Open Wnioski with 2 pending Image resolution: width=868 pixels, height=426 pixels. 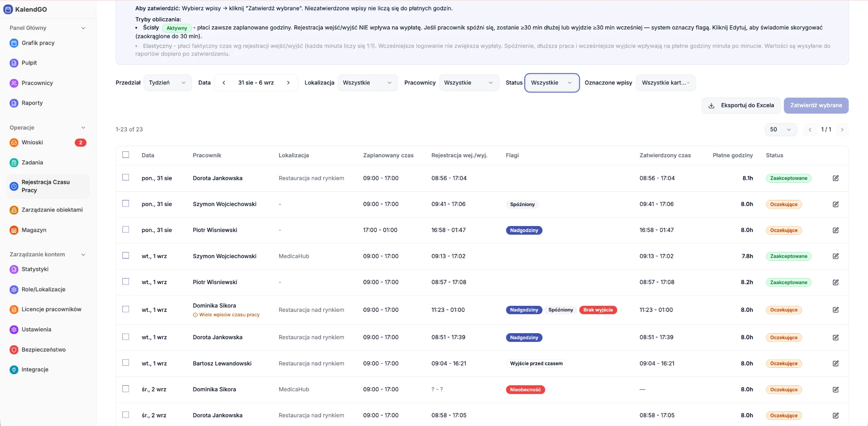click(48, 142)
